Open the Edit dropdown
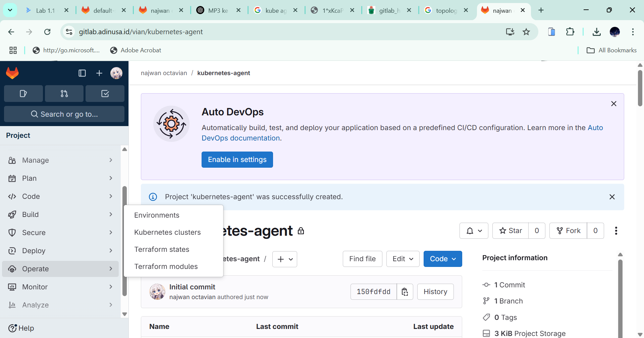Viewport: 644px width, 338px height. (x=402, y=259)
